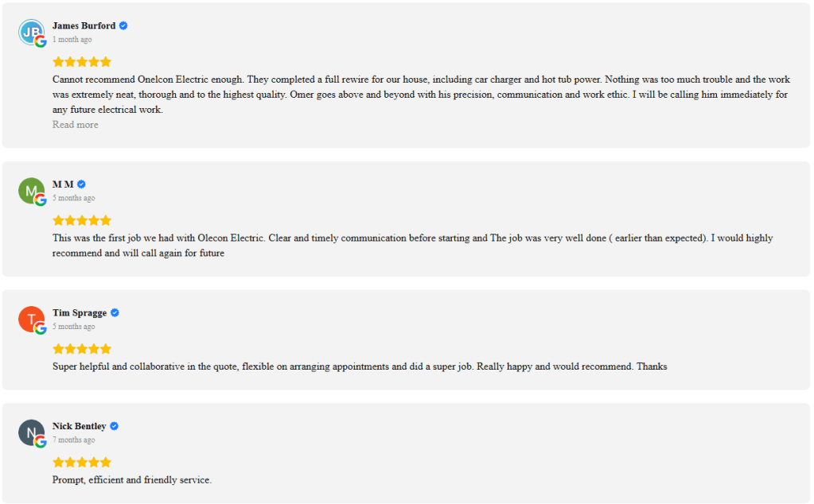Viewport: 814px width, 504px height.
Task: Click the green M M avatar
Action: pos(31,191)
